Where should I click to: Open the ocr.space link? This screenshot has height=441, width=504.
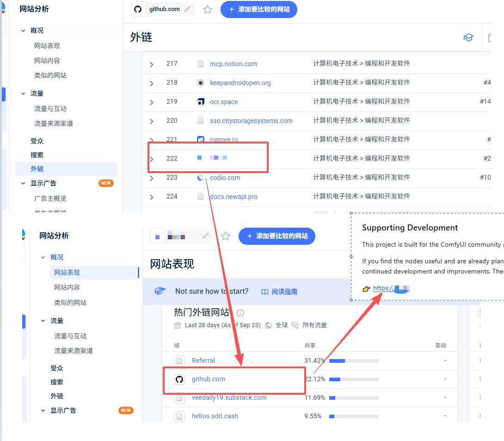(224, 102)
